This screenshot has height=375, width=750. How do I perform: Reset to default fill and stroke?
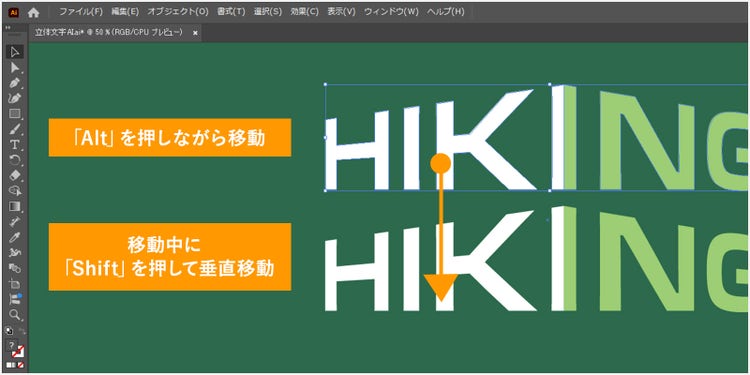(x=9, y=331)
